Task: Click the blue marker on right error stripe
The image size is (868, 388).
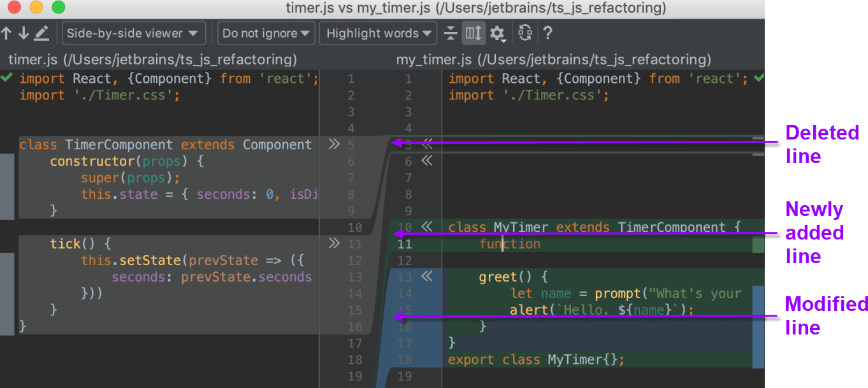Action: (758, 327)
